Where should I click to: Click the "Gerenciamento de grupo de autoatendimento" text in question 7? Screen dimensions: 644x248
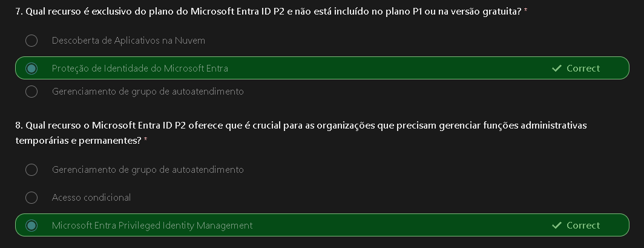point(148,92)
